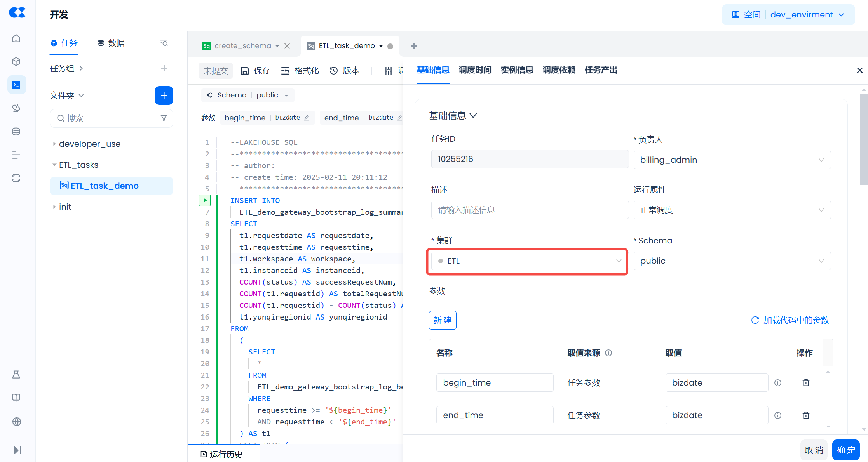
Task: Click 加载代码中的参数 link
Action: [790, 320]
